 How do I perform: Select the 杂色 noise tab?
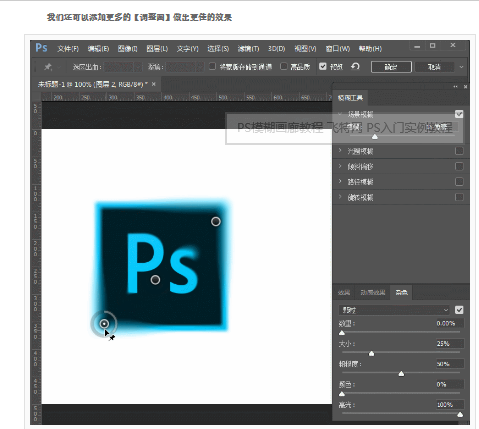[401, 293]
